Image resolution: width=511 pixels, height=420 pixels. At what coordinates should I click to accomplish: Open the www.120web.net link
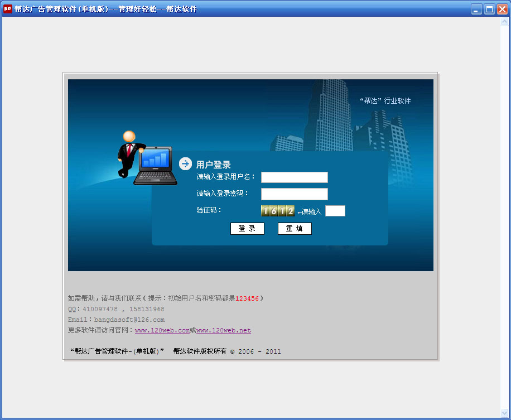pos(224,330)
